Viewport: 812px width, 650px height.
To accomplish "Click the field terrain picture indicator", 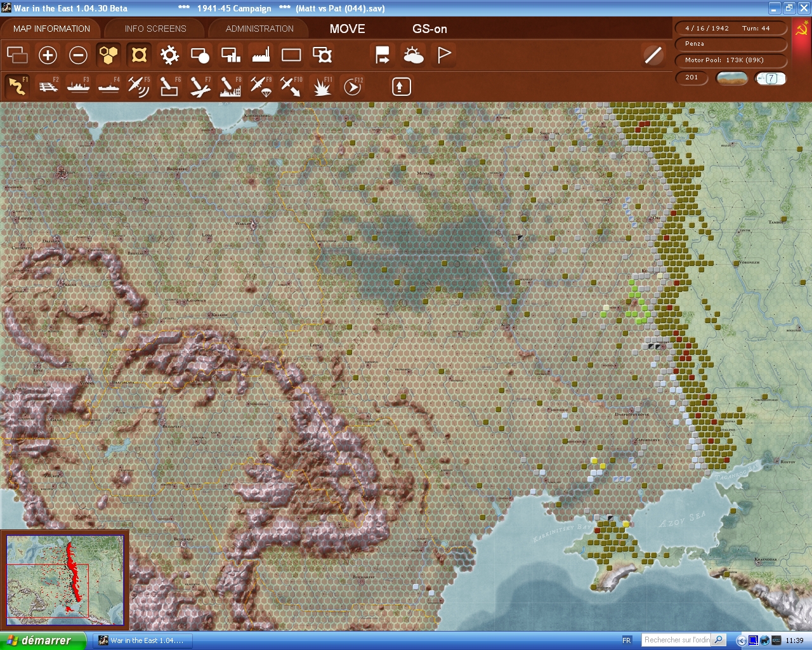I will (731, 78).
